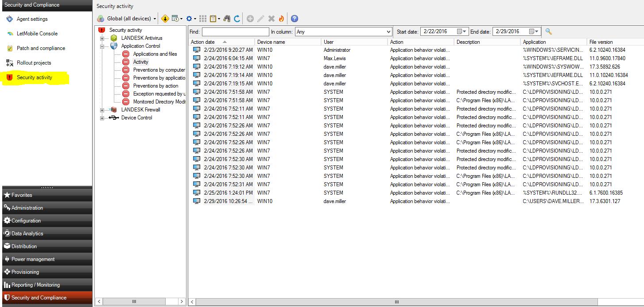Click the binoculars search icon in toolbar
The width and height of the screenshot is (644, 307).
pos(227,19)
